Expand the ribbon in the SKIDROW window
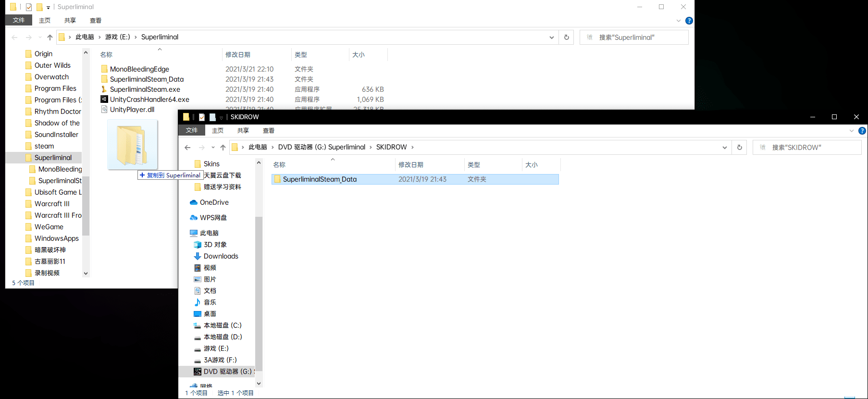This screenshot has width=868, height=399. [852, 131]
